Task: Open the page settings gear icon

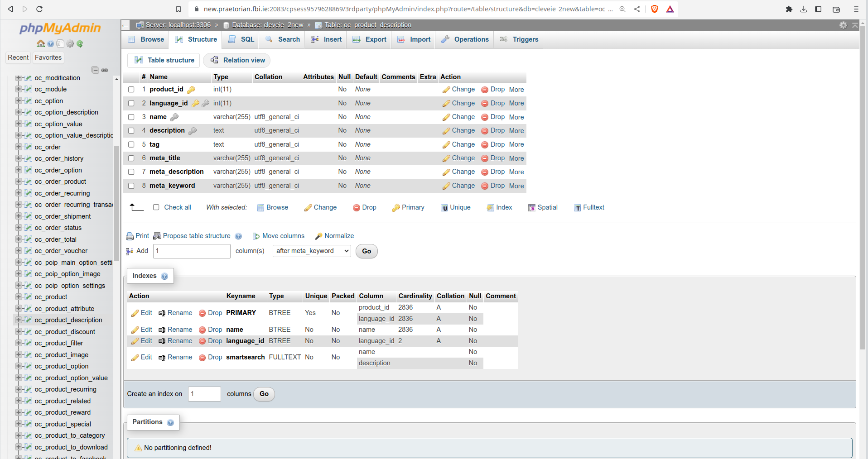Action: [843, 25]
